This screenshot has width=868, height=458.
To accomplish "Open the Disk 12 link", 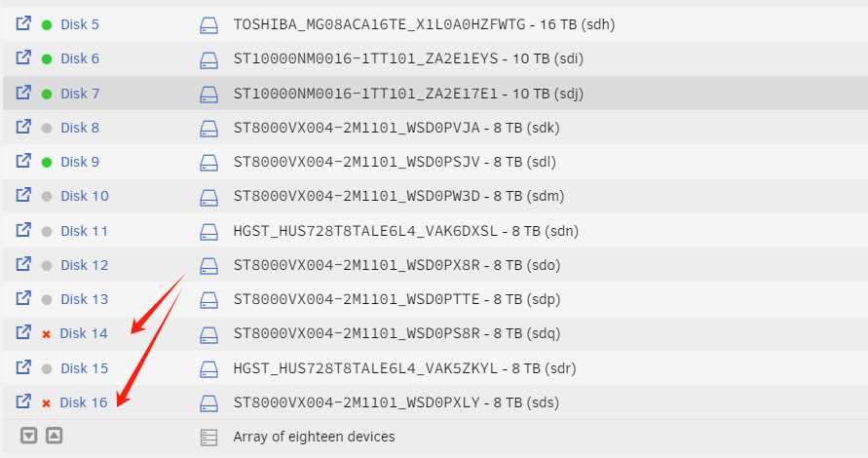I will (84, 265).
